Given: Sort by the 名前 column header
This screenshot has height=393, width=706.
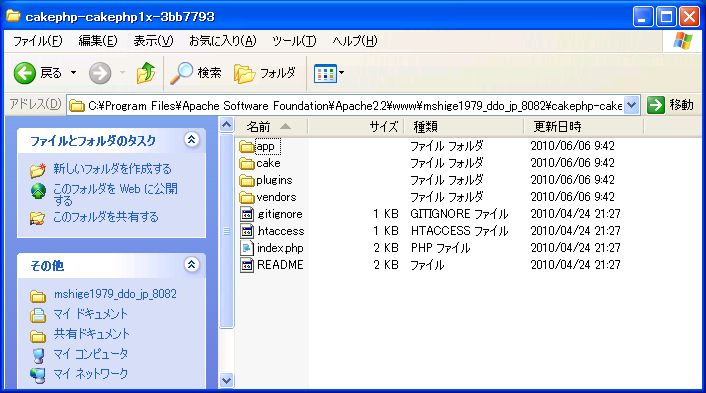Looking at the screenshot, I should pos(271,127).
